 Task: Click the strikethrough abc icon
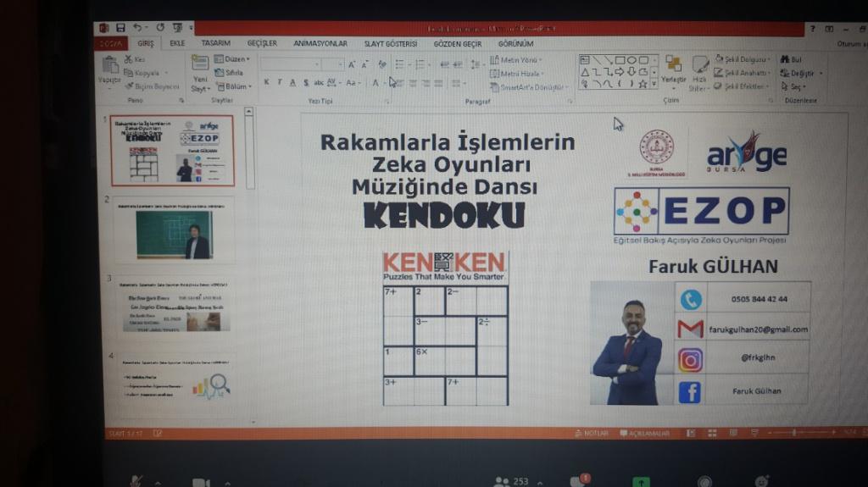(x=319, y=82)
